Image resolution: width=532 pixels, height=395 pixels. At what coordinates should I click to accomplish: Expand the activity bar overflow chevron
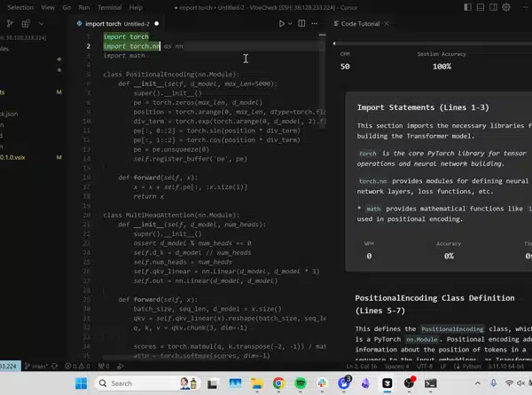pyautogui.click(x=42, y=23)
